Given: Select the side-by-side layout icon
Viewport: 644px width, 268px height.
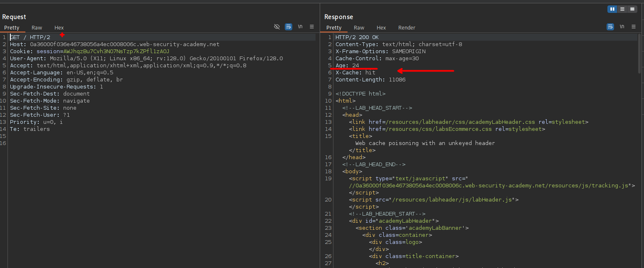Looking at the screenshot, I should (x=612, y=9).
